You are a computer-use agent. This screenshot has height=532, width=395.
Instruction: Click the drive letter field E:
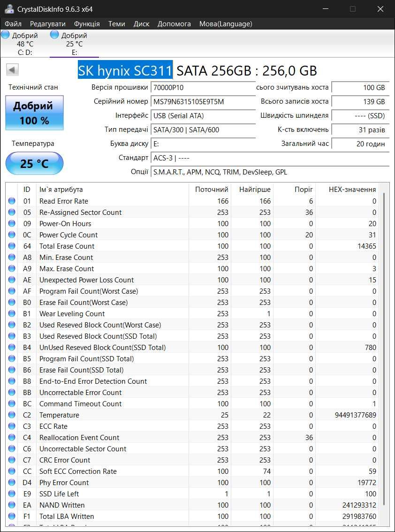point(203,144)
